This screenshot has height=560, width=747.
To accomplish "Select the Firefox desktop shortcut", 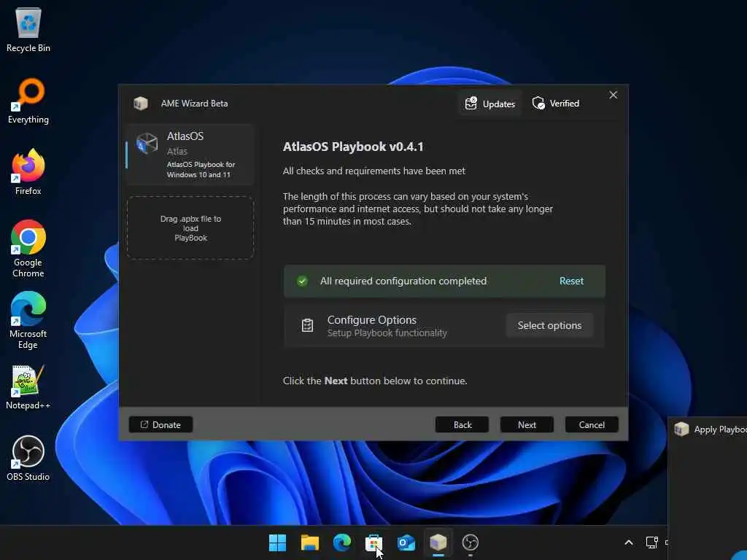I will 28,172.
